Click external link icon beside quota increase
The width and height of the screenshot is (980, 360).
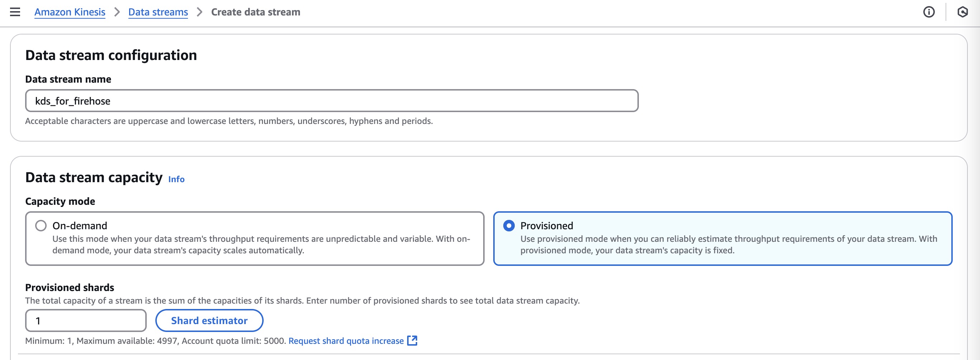coord(412,341)
